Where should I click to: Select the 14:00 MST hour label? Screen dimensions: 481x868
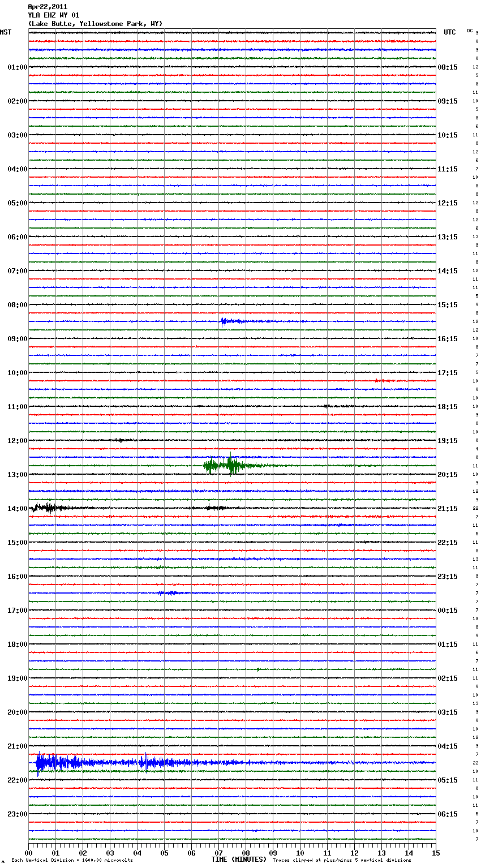pyautogui.click(x=18, y=509)
